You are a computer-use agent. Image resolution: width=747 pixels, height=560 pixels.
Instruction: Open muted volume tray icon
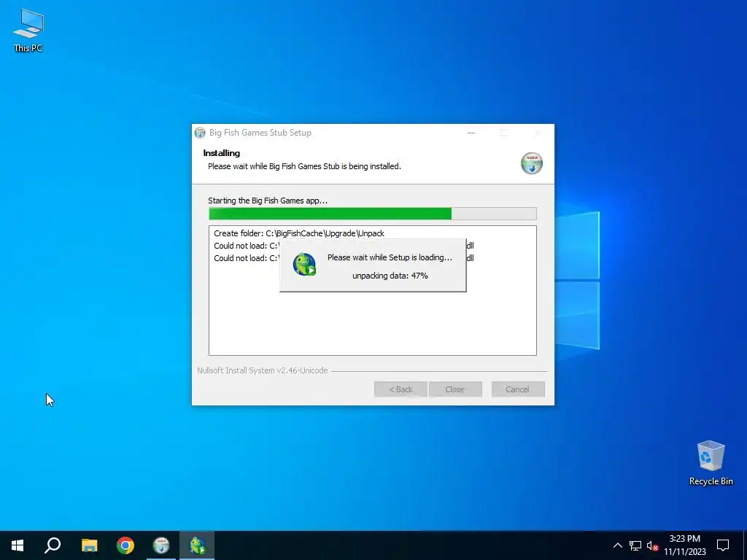pos(652,545)
